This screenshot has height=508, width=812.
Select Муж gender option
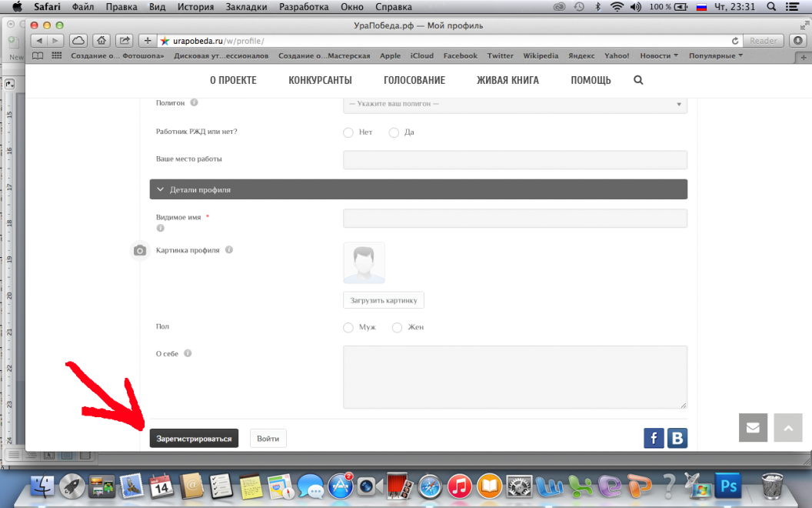tap(348, 328)
